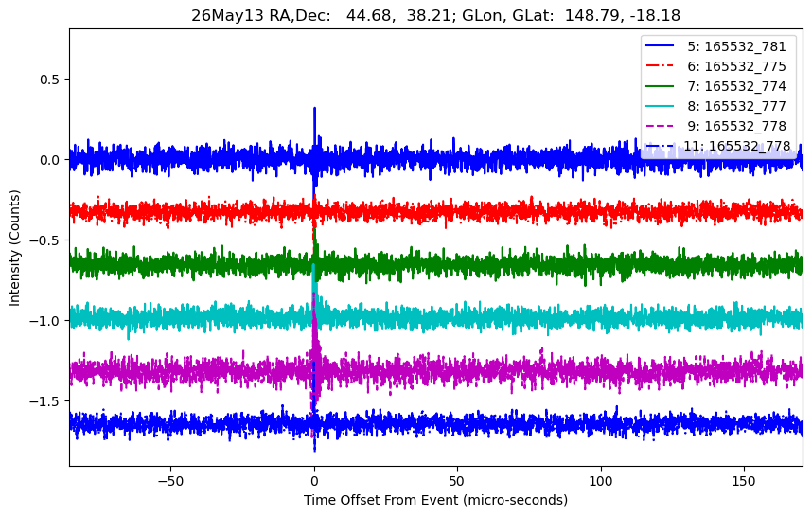Click the solid blue line sample in legend
This screenshot has width=812, height=516.
(x=660, y=46)
